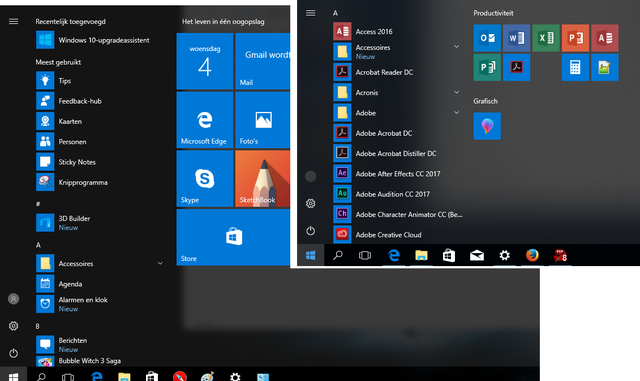The image size is (640, 381).
Task: Open the Publisher tile
Action: pyautogui.click(x=487, y=67)
